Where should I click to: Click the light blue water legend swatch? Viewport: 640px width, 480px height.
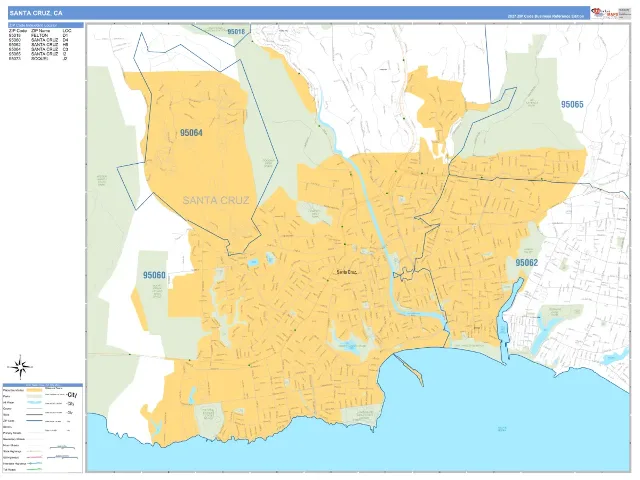(x=34, y=402)
